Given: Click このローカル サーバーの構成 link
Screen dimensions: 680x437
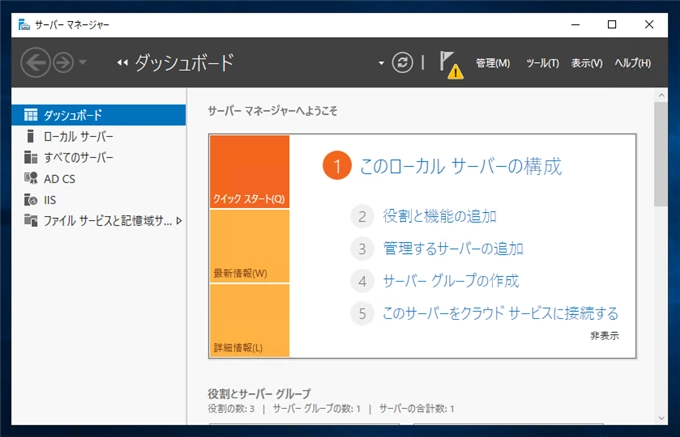Looking at the screenshot, I should tap(461, 166).
